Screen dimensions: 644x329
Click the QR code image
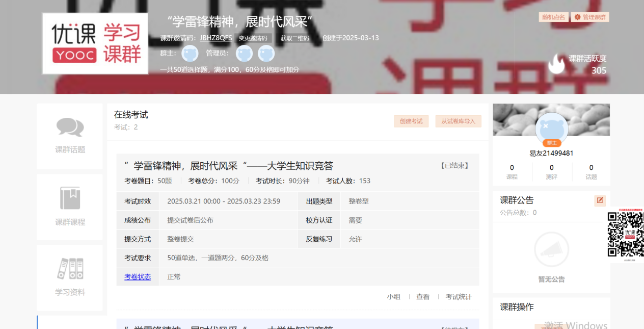click(x=626, y=234)
